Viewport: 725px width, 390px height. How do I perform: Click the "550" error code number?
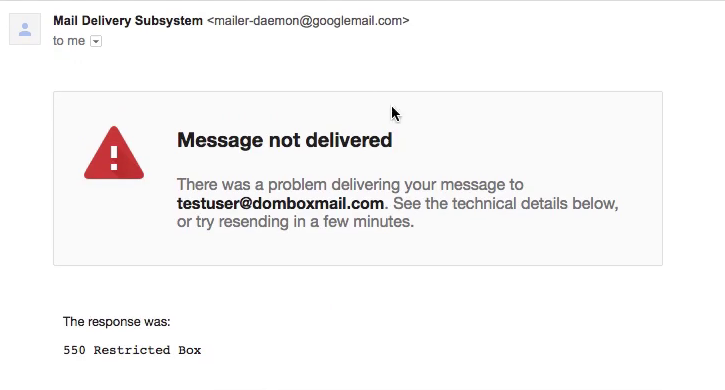(x=74, y=350)
